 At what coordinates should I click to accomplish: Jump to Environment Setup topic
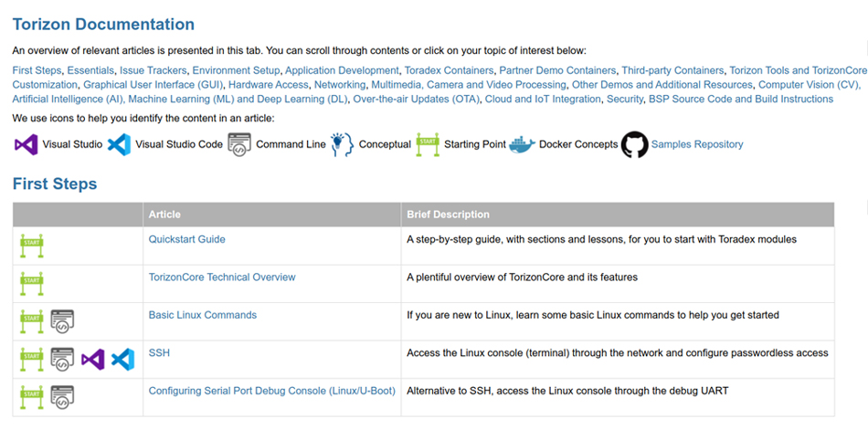(236, 71)
